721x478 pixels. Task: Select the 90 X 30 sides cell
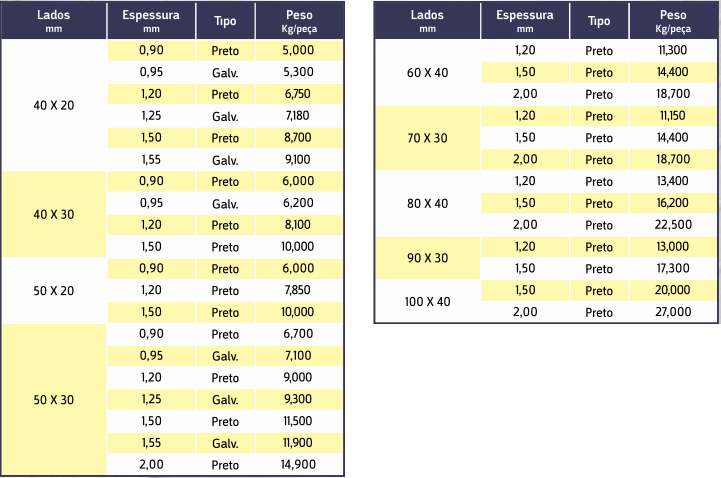428,258
